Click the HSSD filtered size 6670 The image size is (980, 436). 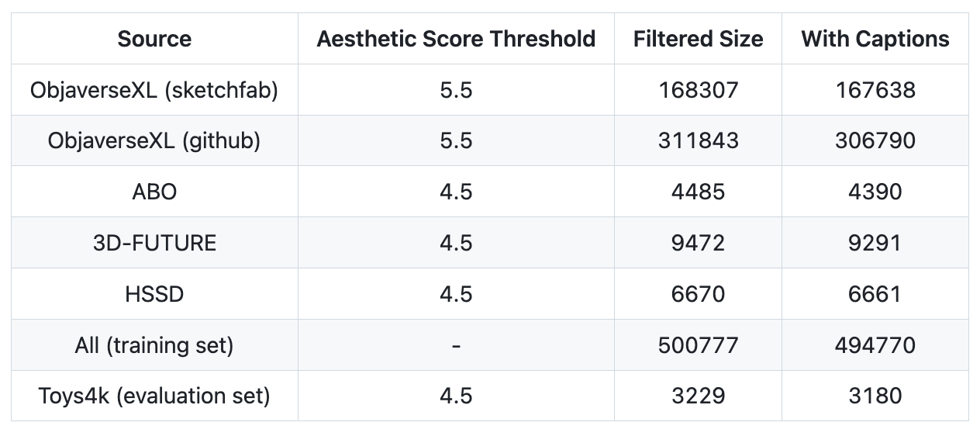(x=698, y=294)
